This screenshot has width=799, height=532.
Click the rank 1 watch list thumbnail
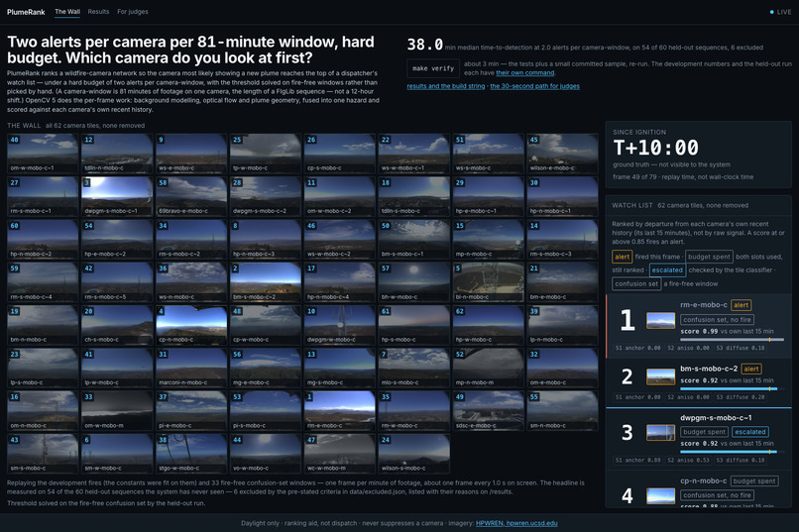660,320
